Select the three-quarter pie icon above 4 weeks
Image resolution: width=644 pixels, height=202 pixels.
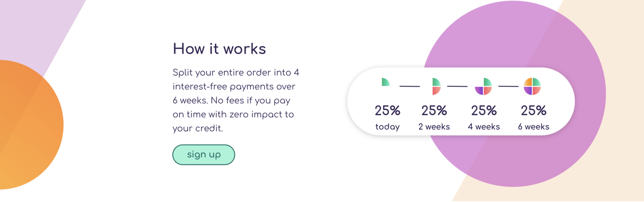tap(483, 86)
